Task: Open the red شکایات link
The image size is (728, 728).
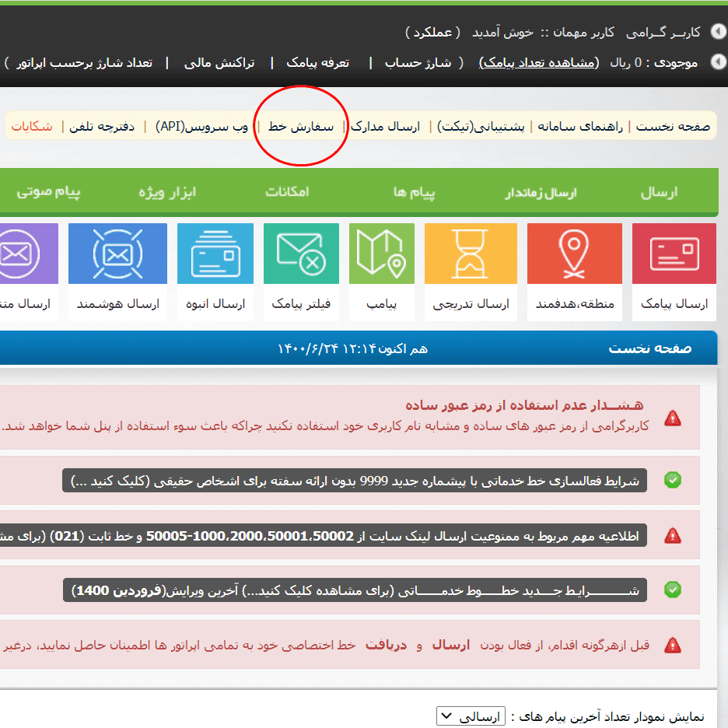Action: 32,126
